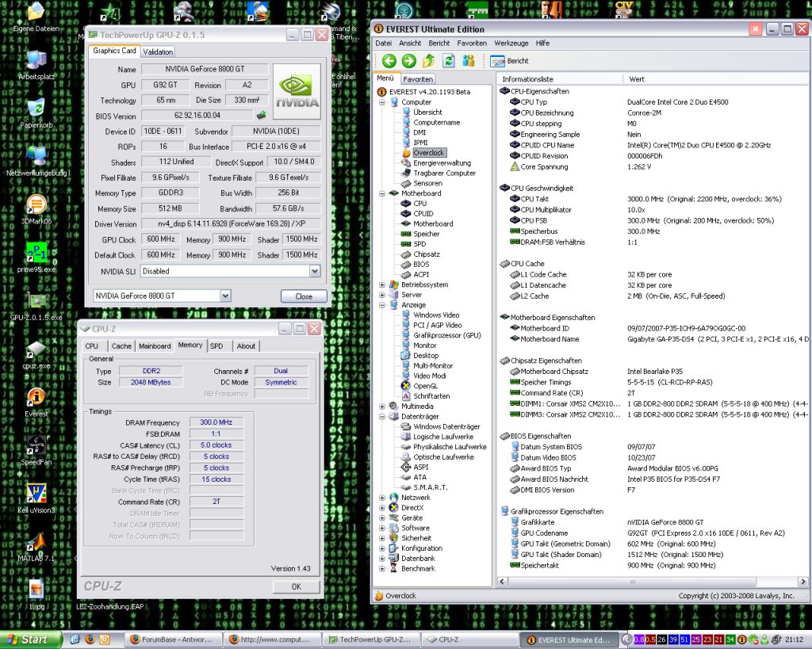This screenshot has height=649, width=812.
Task: Expand the Benchmark node in EVEREST tree
Action: (382, 569)
